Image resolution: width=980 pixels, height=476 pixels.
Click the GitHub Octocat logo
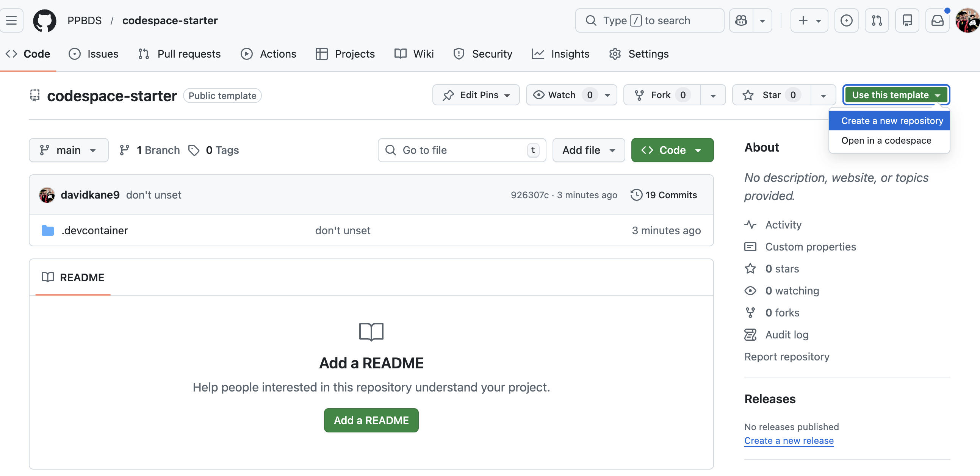pyautogui.click(x=44, y=20)
